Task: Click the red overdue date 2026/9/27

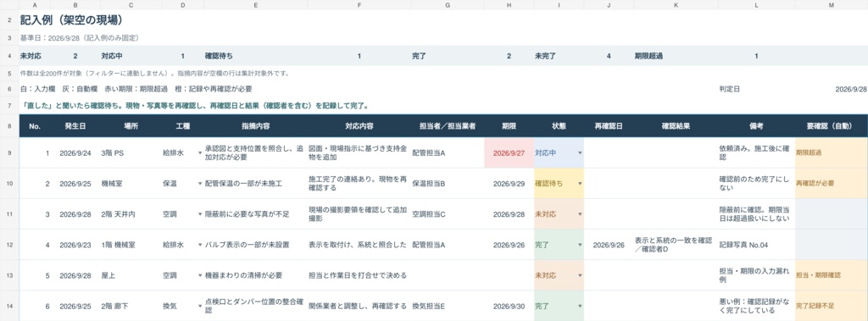Action: 509,152
